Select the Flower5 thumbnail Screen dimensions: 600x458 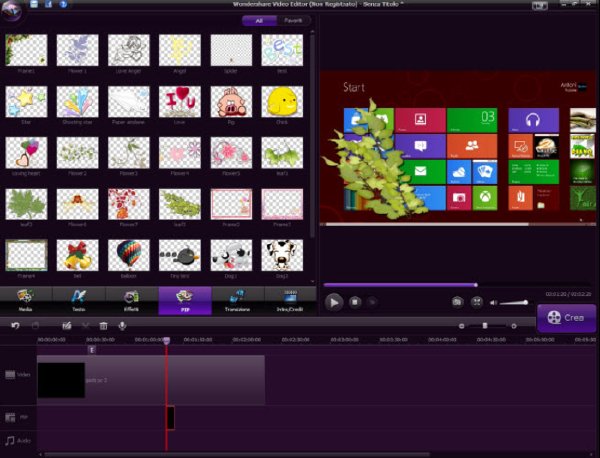[x=231, y=153]
